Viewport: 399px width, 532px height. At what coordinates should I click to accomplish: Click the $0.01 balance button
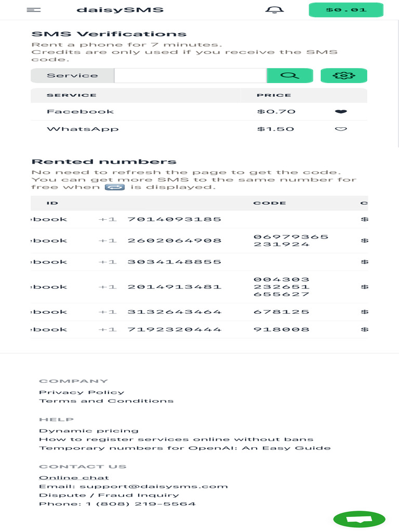click(x=345, y=10)
